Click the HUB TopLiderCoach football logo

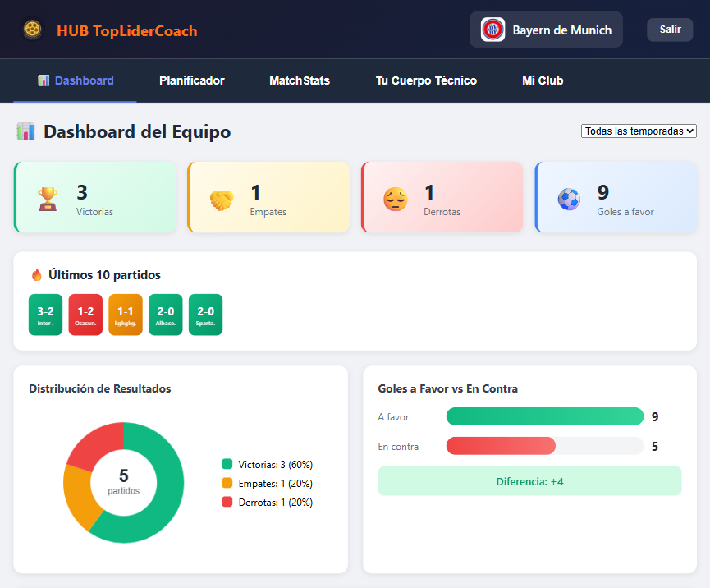pyautogui.click(x=32, y=29)
